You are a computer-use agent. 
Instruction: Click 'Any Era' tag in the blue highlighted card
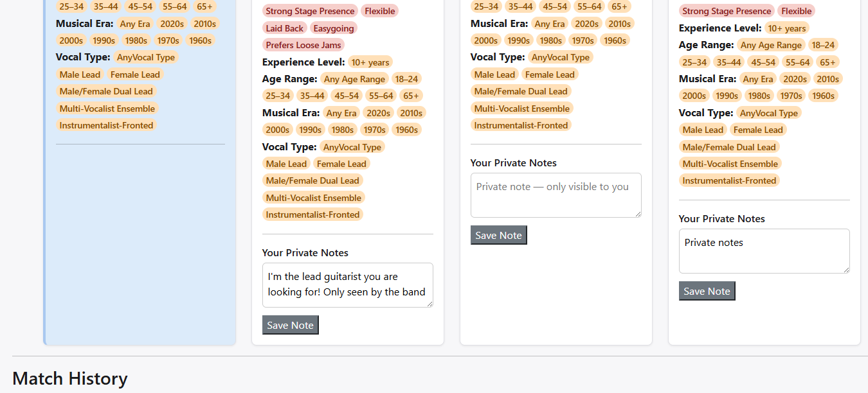[x=134, y=24]
